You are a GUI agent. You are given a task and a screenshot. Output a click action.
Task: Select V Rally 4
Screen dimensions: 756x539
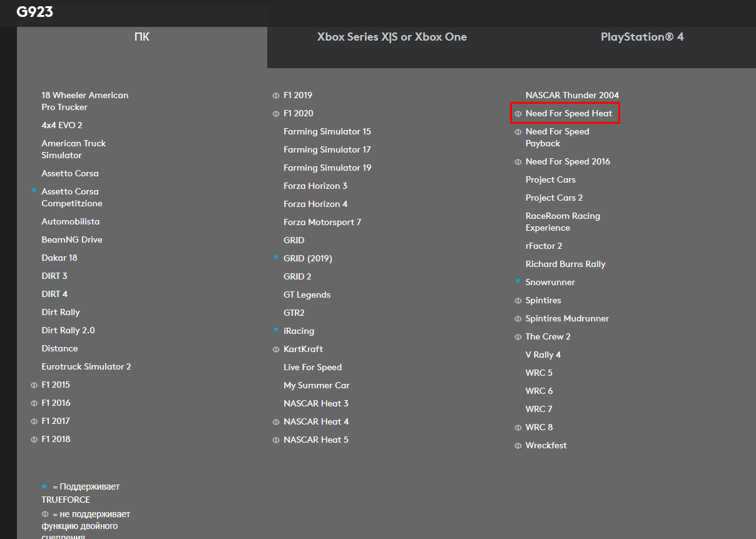[x=543, y=355]
